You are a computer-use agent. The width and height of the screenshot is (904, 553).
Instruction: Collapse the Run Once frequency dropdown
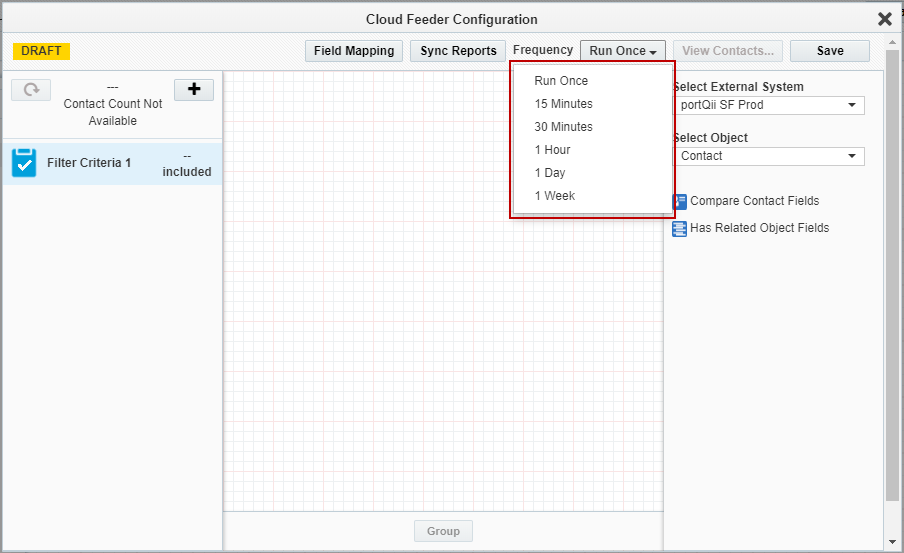(x=622, y=51)
